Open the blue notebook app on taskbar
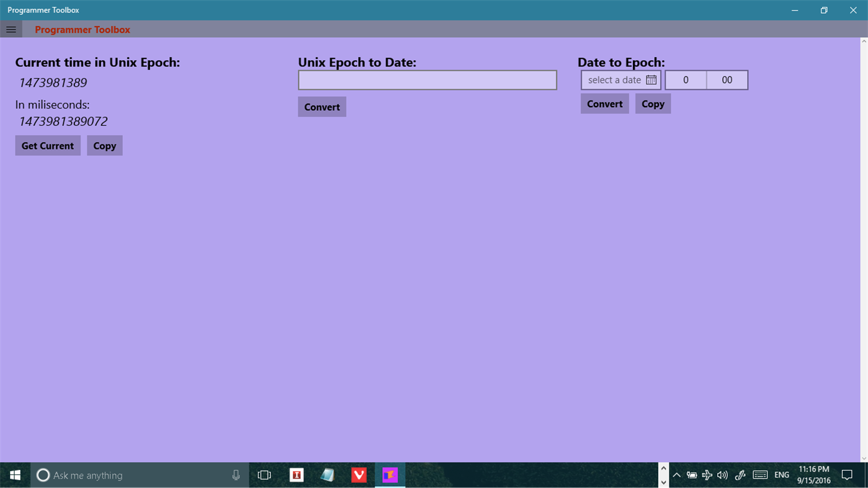Viewport: 868px width, 488px height. tap(328, 475)
